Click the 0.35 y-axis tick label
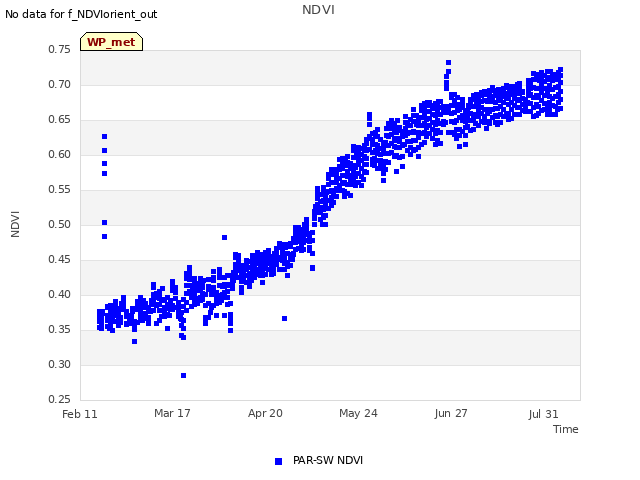640x480 pixels. point(59,329)
